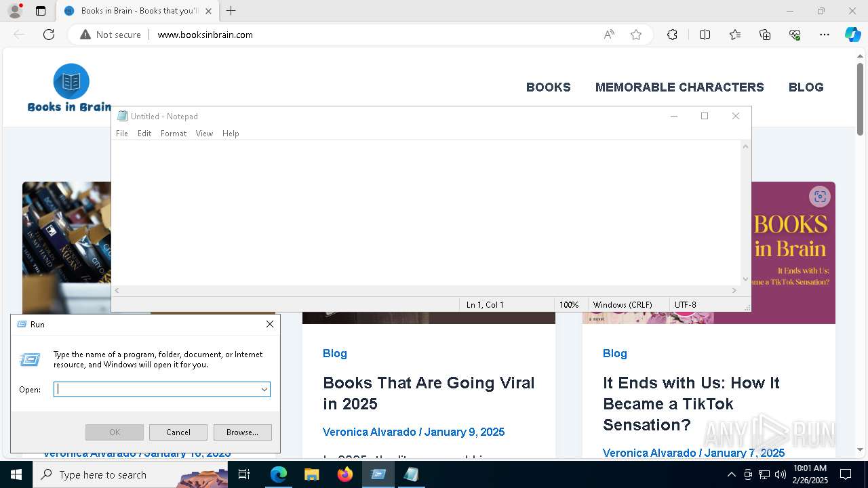
Task: Click the UTF-8 encoding status text
Action: tap(686, 305)
